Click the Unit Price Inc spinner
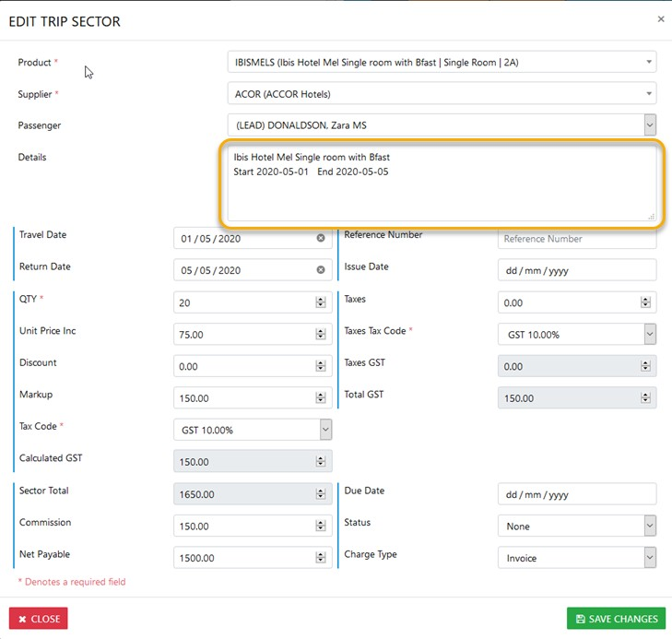Viewport: 672px width, 639px height. coord(321,335)
